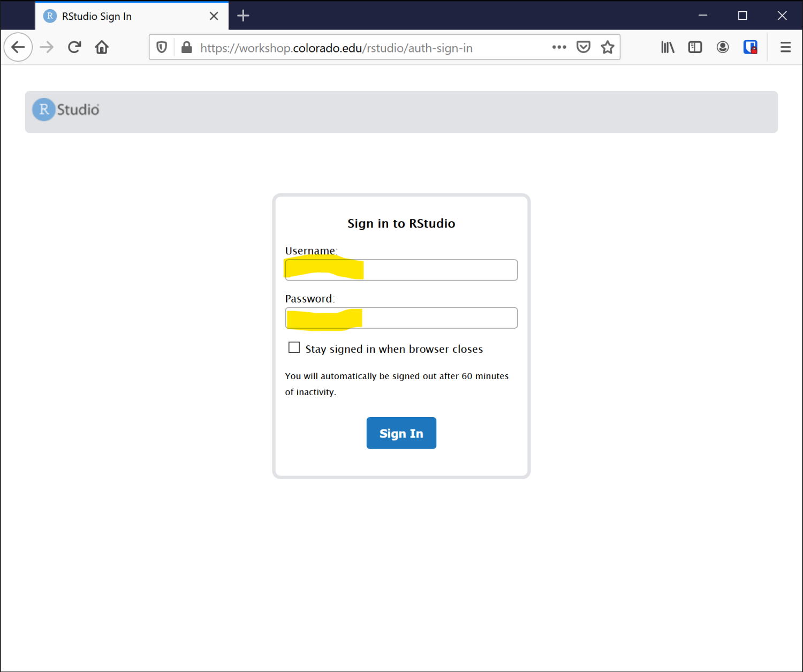Open a new browser tab
This screenshot has height=672, width=803.
[x=243, y=16]
